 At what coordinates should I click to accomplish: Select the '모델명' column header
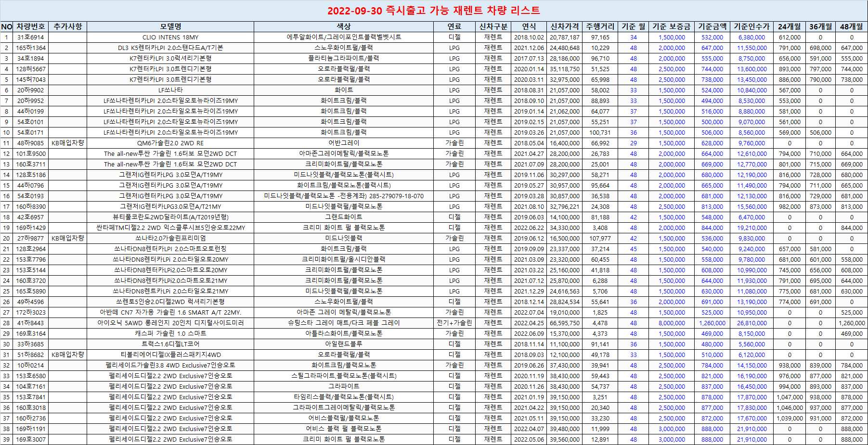coord(170,26)
